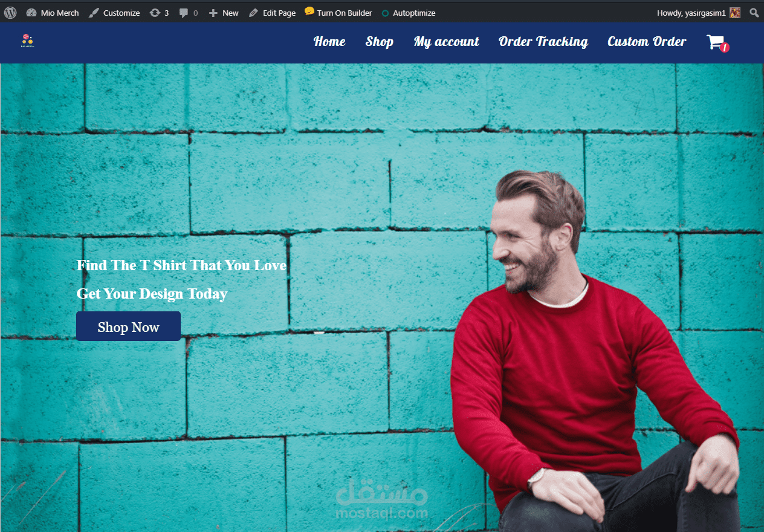Click the plus icon for New

coord(213,13)
